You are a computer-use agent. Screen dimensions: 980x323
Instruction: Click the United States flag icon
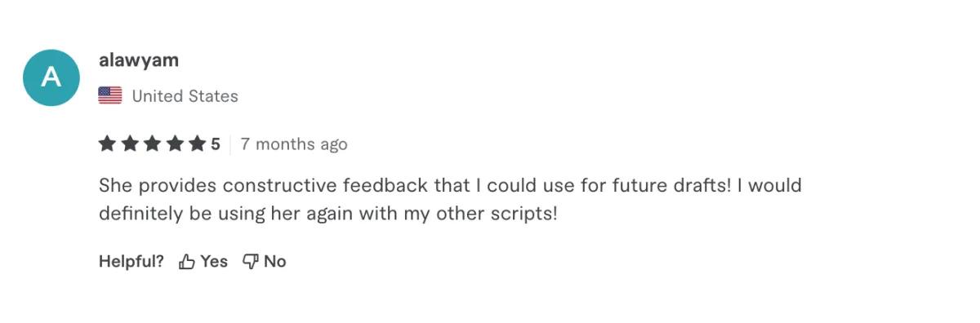110,95
